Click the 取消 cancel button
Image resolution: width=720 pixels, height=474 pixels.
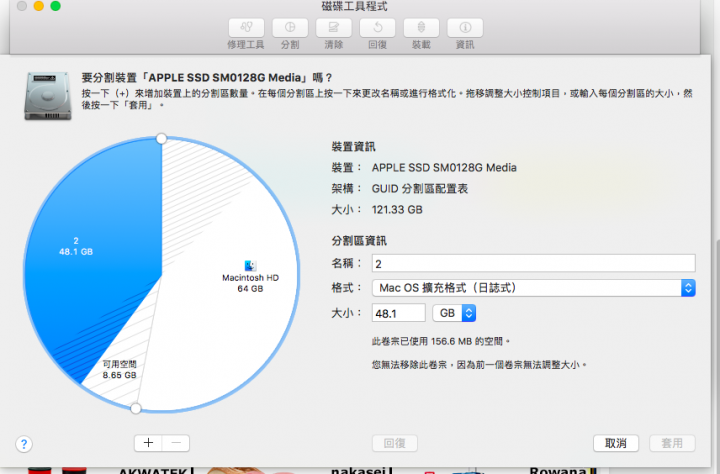pos(616,443)
